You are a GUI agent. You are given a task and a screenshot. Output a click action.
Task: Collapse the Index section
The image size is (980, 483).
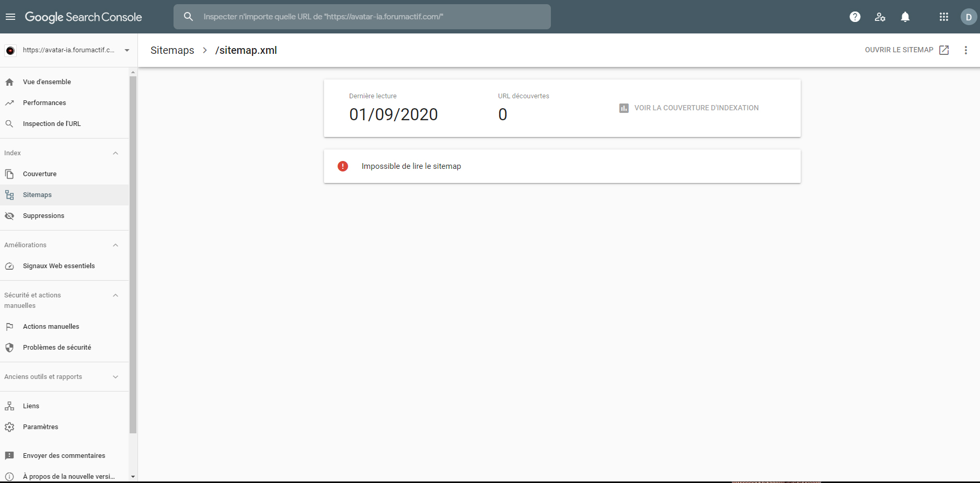[x=116, y=153]
